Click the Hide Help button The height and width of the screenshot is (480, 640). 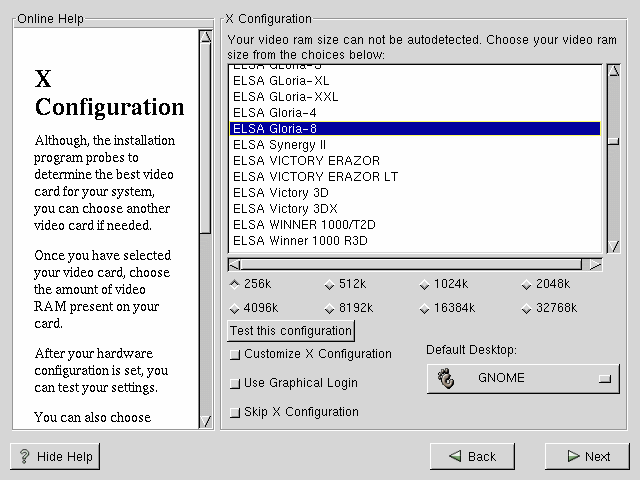[x=55, y=456]
